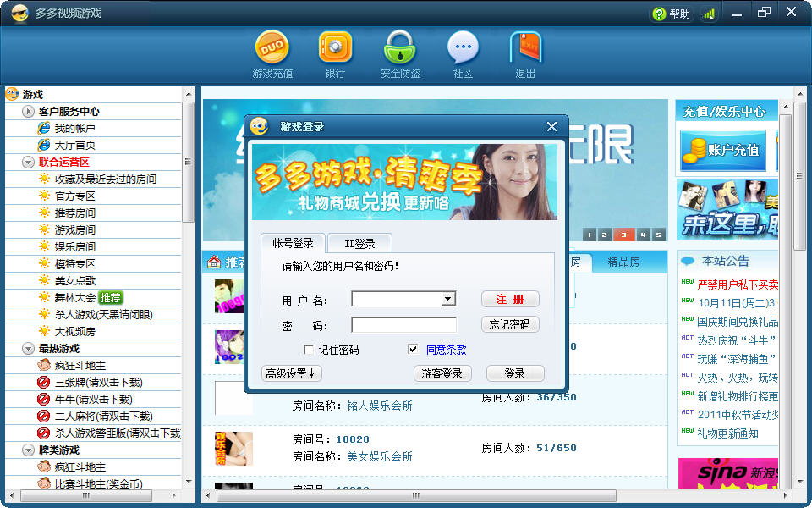Enable the 记住密码 checkbox

click(310, 349)
